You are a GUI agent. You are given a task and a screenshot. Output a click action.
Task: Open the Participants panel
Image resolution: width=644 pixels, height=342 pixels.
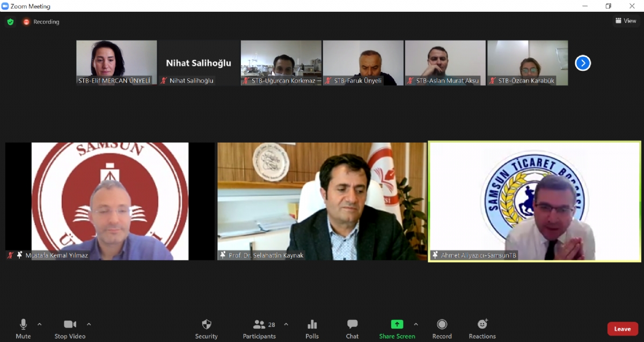[x=259, y=325]
